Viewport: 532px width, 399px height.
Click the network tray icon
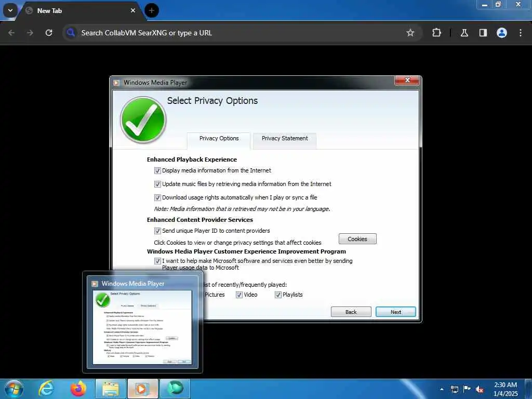454,389
